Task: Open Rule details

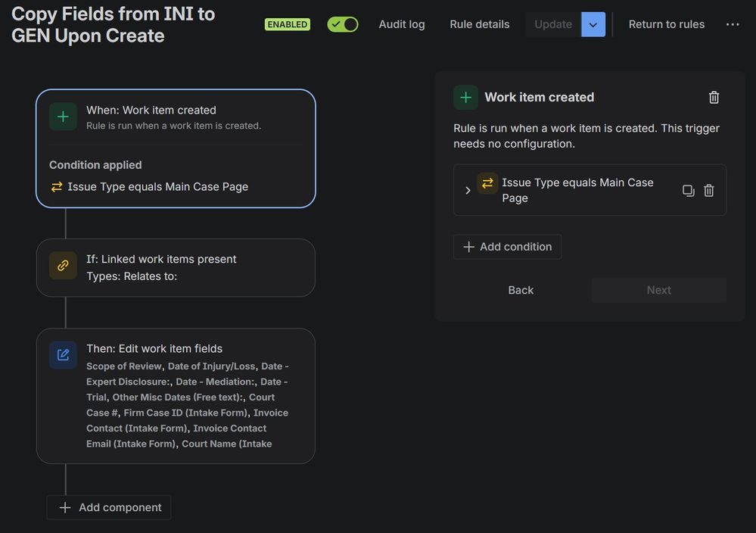Action: point(479,24)
